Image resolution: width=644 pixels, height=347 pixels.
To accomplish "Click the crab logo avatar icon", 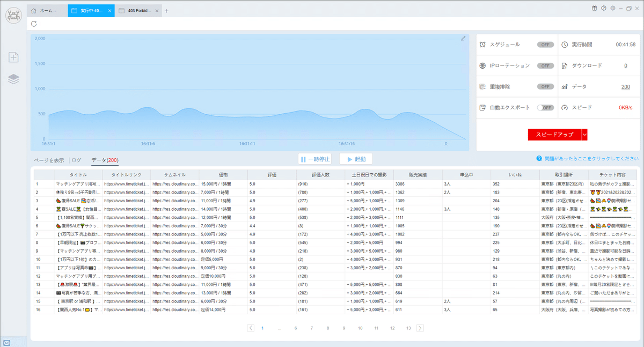I will [13, 14].
